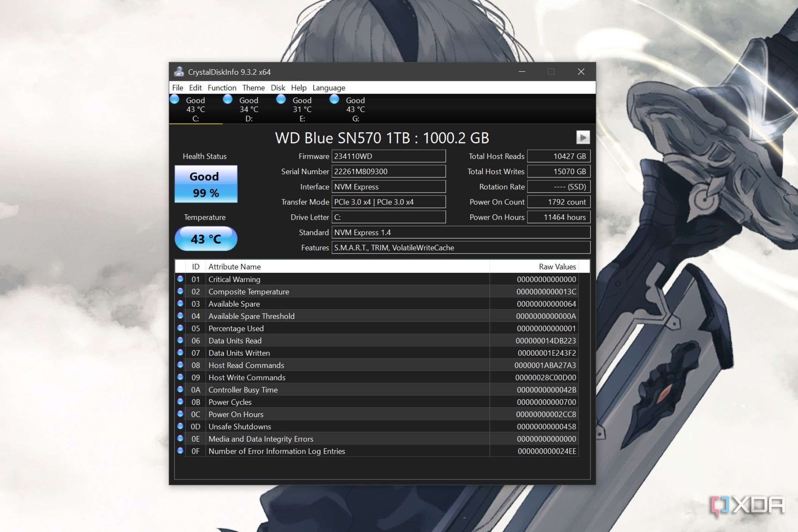798x532 pixels.
Task: Click raw value 00000000002CC8
Action: [x=546, y=414]
